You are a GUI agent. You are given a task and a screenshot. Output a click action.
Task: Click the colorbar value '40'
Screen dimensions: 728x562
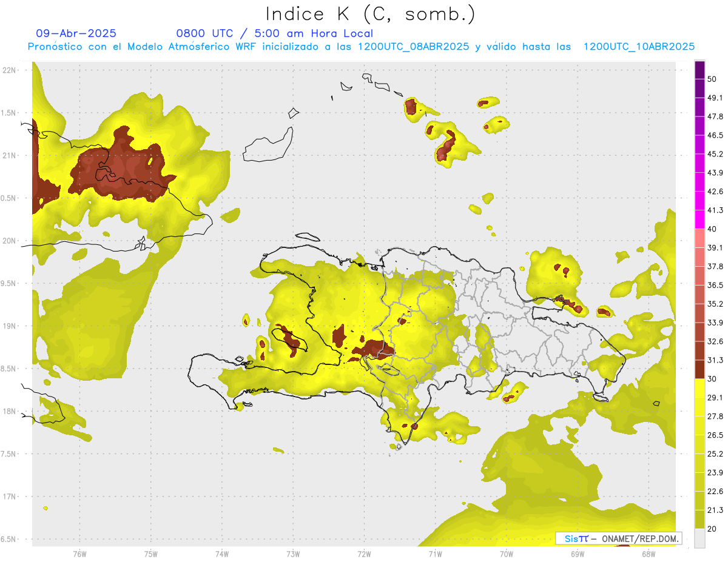712,229
